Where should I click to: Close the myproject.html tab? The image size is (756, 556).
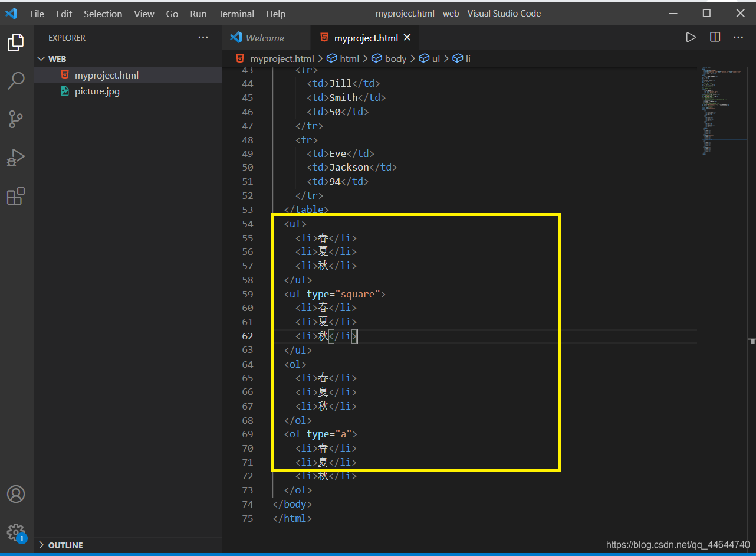coord(407,38)
